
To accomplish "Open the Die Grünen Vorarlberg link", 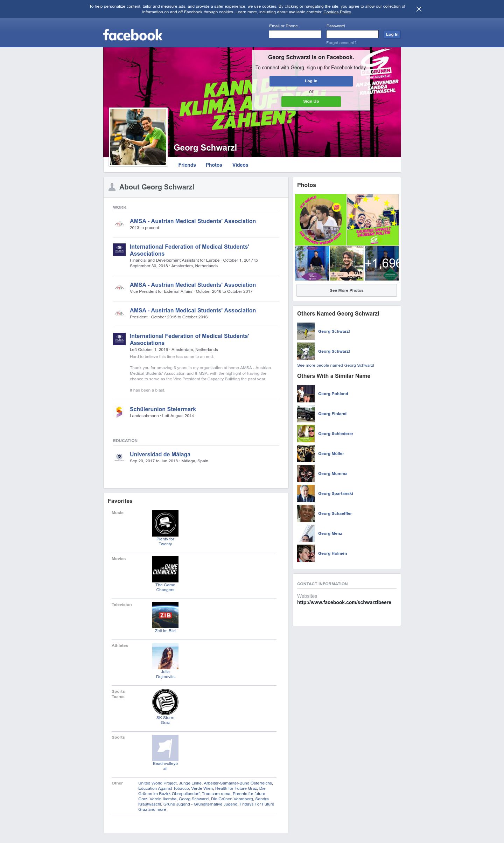I will 232,799.
